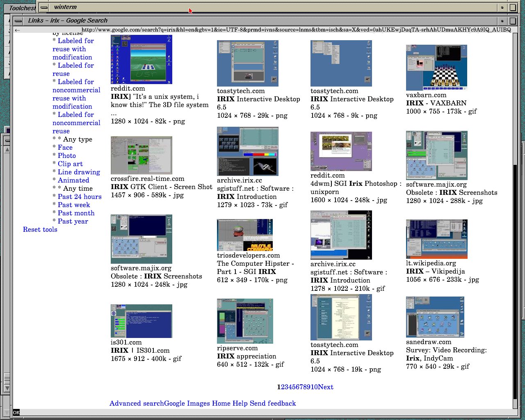Viewport: 525px width, 420px height.
Task: Open the archive.irix.cc 73k thumbnail
Action: (247, 151)
